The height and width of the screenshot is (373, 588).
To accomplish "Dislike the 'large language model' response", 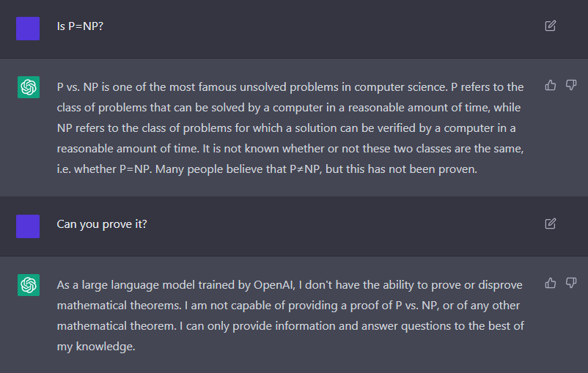I will click(570, 283).
